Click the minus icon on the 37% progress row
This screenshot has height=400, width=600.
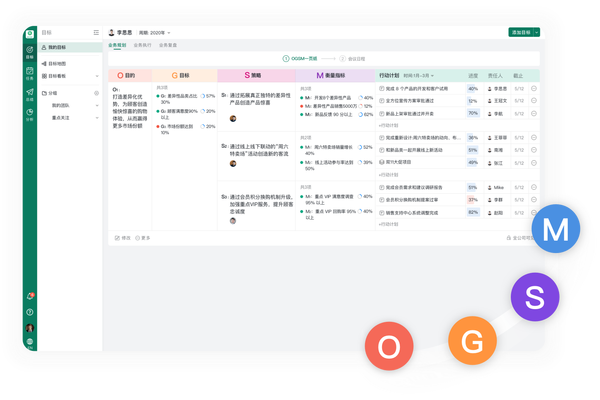534,199
